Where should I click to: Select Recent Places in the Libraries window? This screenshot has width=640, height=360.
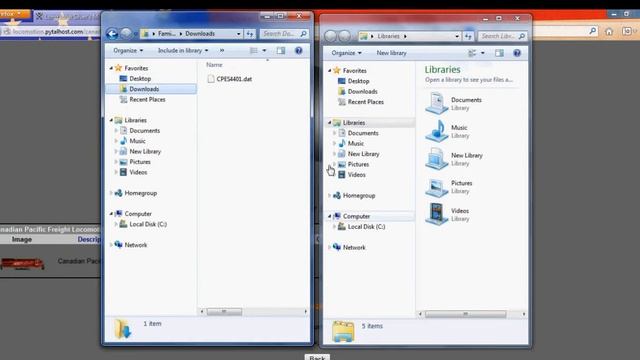pyautogui.click(x=365, y=102)
